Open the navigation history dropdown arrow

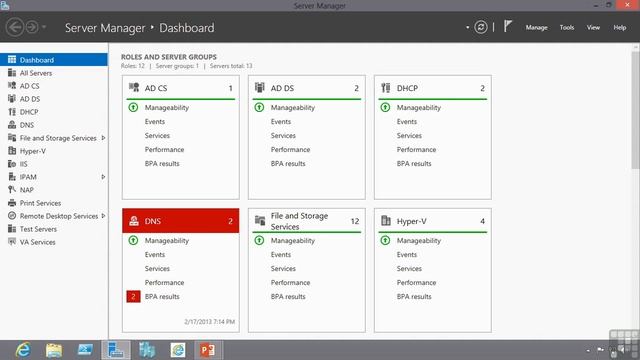coord(44,27)
